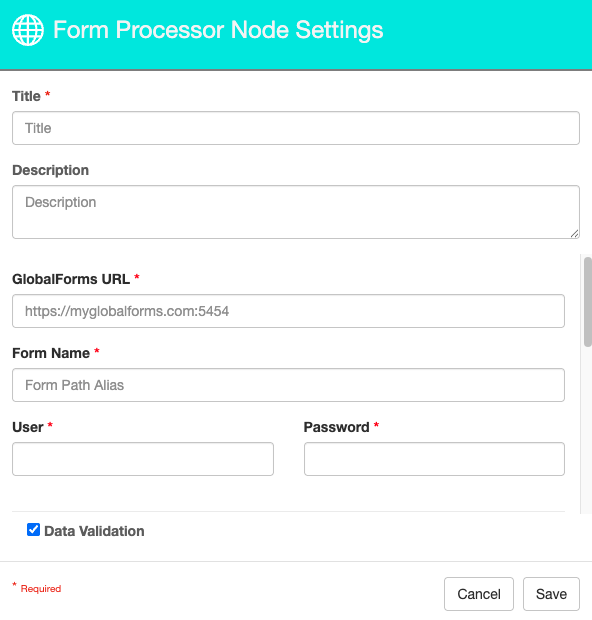Click the Data Validation label text

[x=94, y=531]
